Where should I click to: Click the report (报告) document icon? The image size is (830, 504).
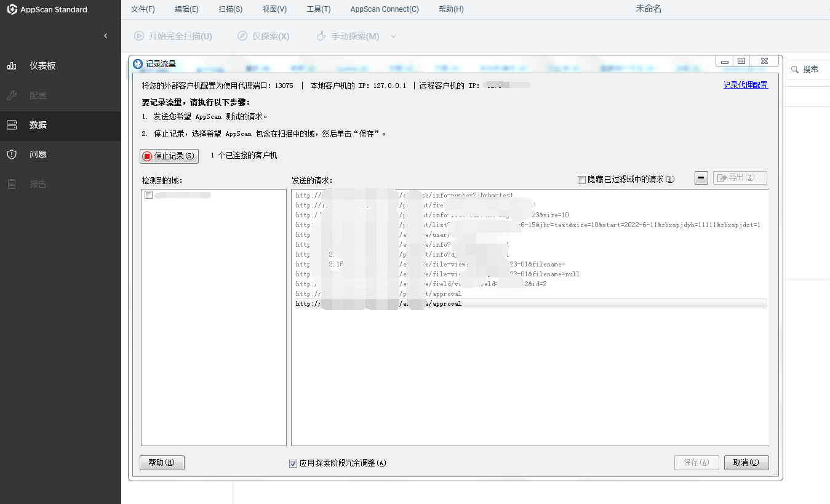(12, 184)
